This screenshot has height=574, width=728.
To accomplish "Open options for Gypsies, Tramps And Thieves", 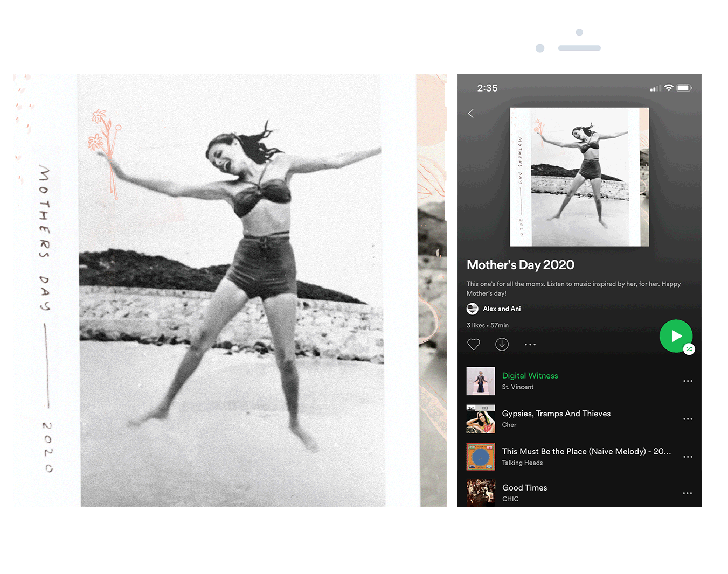I will click(x=688, y=418).
